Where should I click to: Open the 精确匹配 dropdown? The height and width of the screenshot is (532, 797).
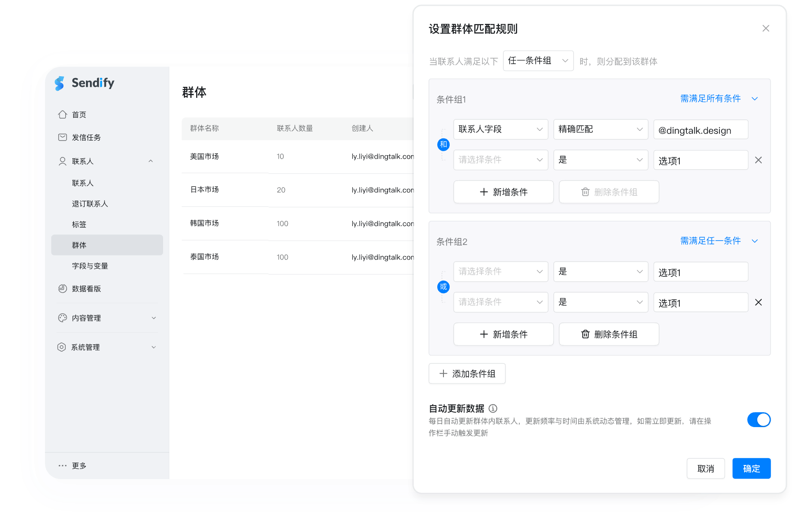tap(601, 130)
